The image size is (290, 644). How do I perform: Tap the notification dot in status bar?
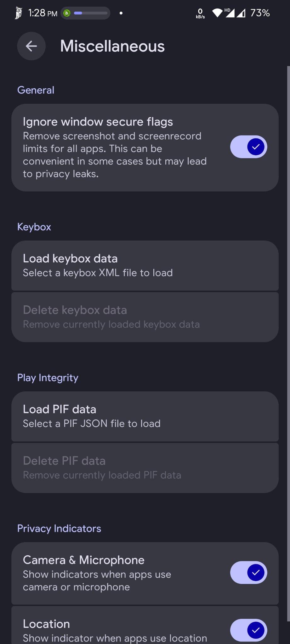click(121, 13)
